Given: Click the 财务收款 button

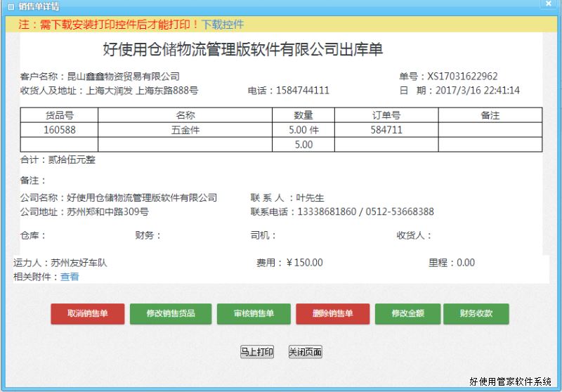Looking at the screenshot, I should pyautogui.click(x=476, y=314).
